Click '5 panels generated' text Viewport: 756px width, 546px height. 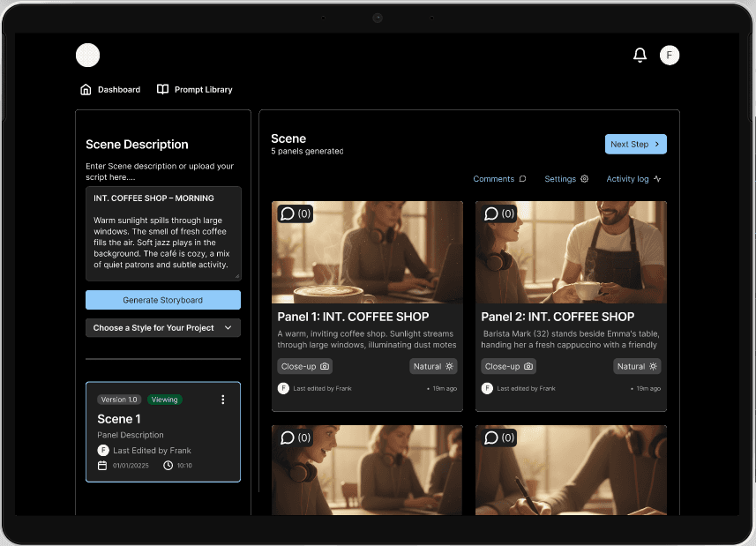[307, 152]
